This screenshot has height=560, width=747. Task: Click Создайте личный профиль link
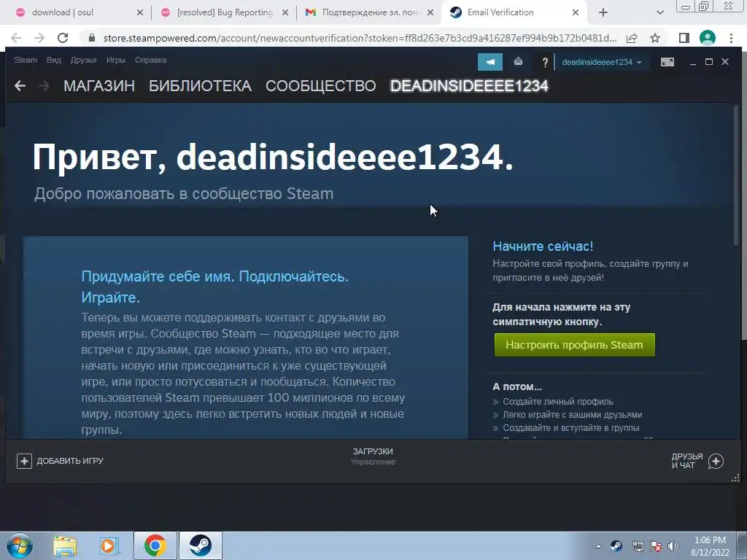[558, 402]
